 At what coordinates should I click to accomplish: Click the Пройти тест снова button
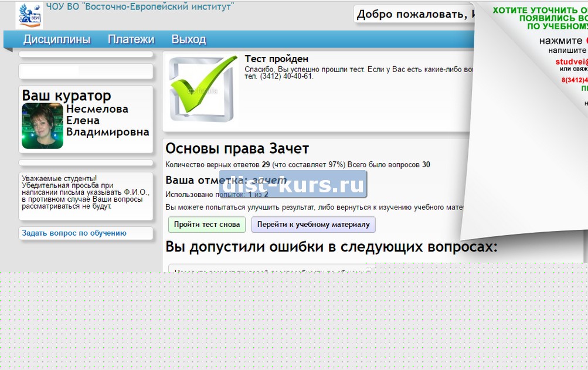pos(207,225)
